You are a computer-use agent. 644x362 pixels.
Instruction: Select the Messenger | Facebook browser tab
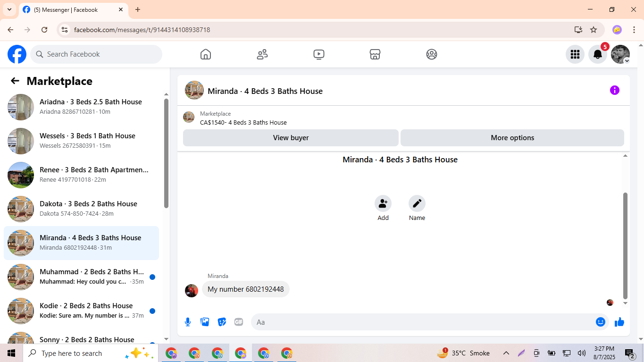click(73, 10)
